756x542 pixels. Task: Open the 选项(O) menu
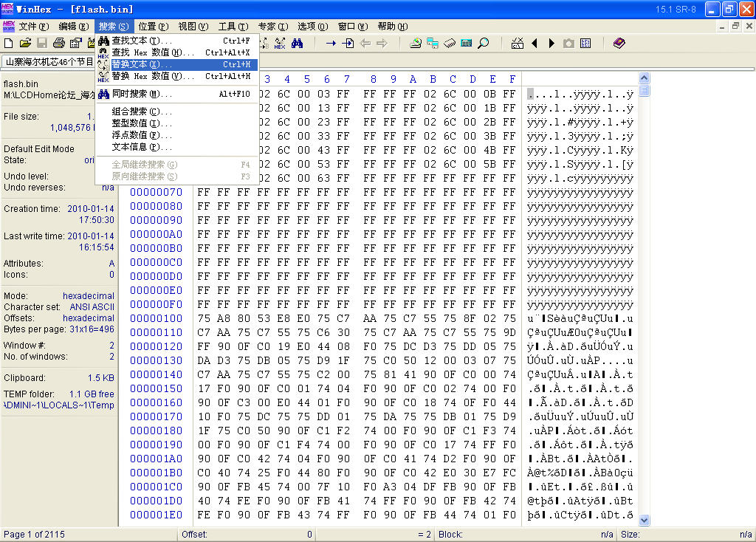313,27
